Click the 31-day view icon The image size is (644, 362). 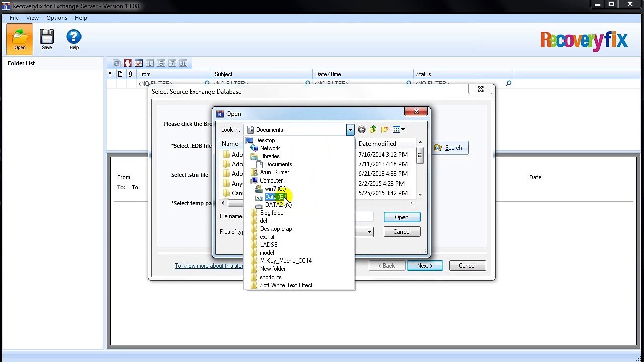coord(183,63)
